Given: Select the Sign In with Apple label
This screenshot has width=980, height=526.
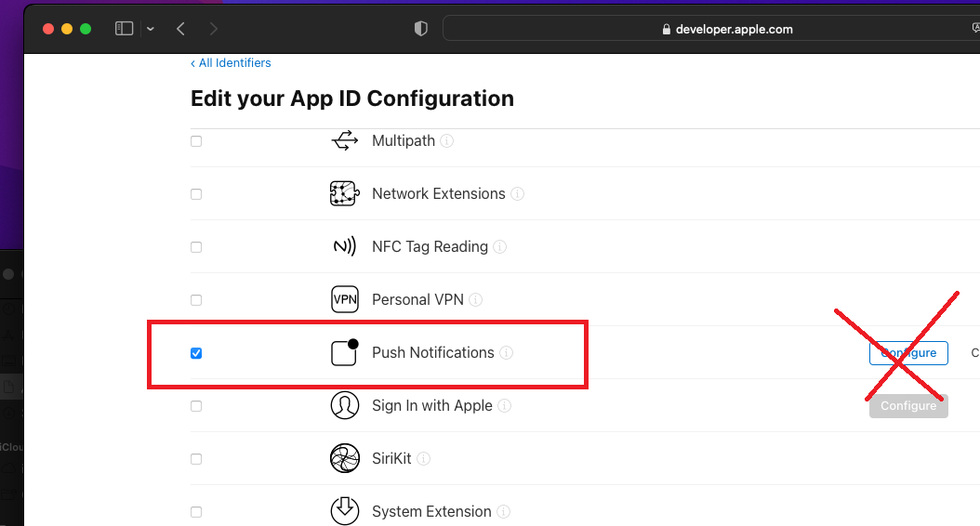Looking at the screenshot, I should (x=431, y=406).
